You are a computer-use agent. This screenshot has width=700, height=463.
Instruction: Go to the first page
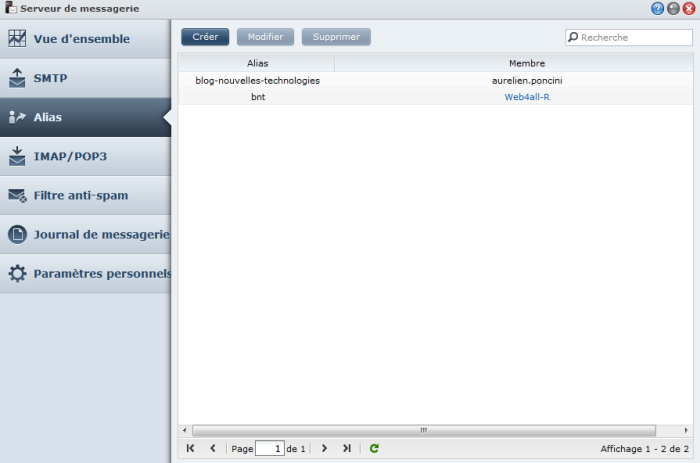tap(190, 448)
